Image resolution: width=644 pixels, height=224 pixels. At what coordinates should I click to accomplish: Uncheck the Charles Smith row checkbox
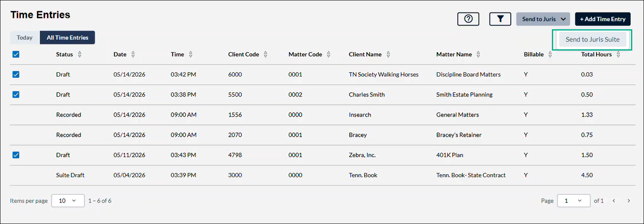(x=16, y=94)
